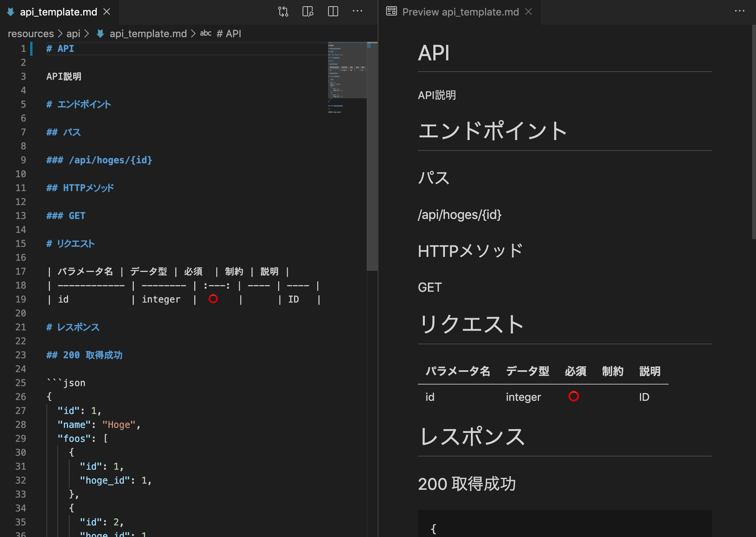Viewport: 756px width, 537px height.
Task: Click '## パス' heading in editor
Action: (x=63, y=132)
